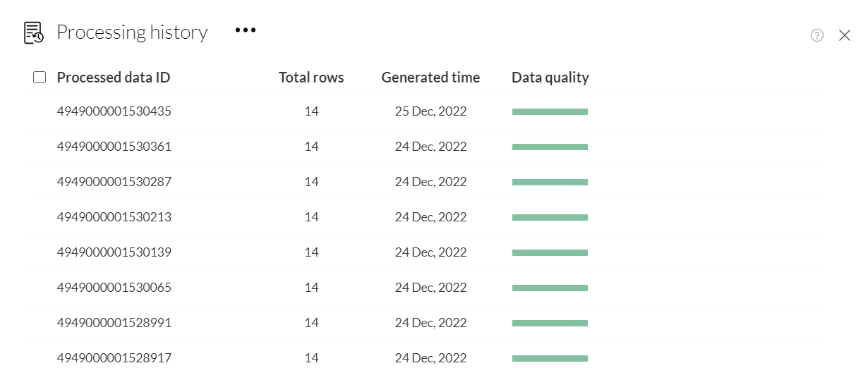Open processed data 4949000001530361

pyautogui.click(x=114, y=147)
